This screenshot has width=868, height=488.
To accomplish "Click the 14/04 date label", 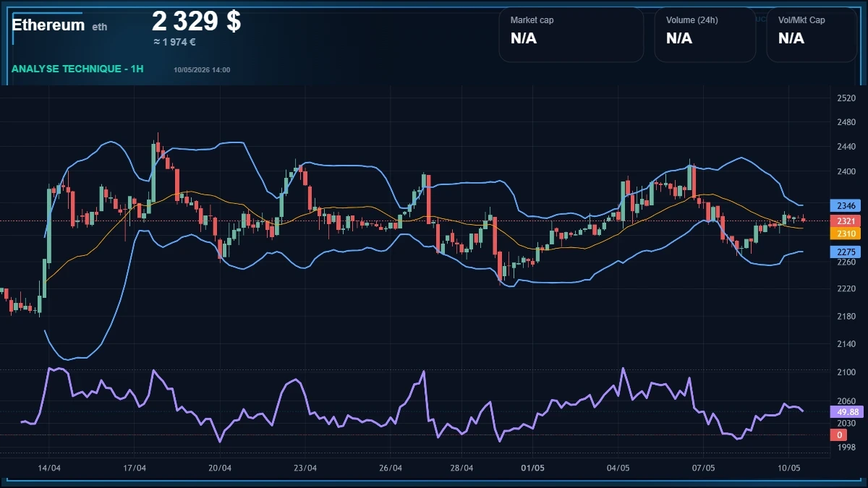I will coord(49,468).
